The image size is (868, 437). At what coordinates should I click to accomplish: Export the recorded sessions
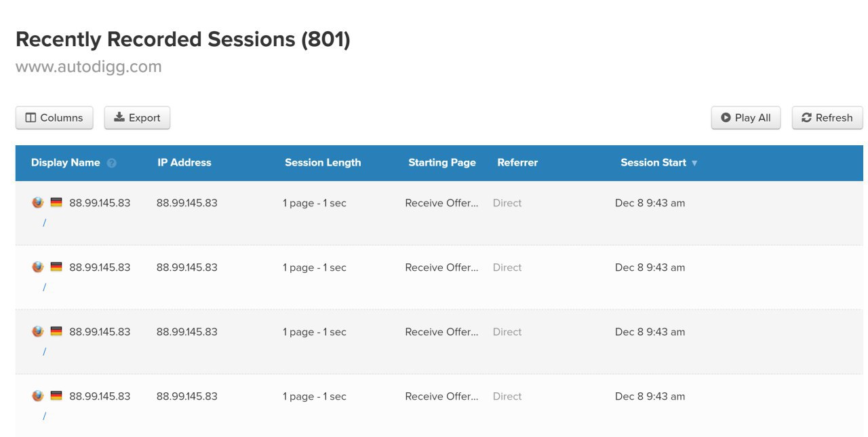[x=137, y=117]
